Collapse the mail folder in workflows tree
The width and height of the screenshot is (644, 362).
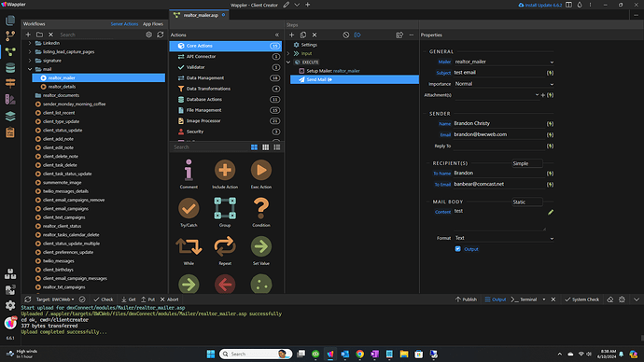pyautogui.click(x=30, y=69)
